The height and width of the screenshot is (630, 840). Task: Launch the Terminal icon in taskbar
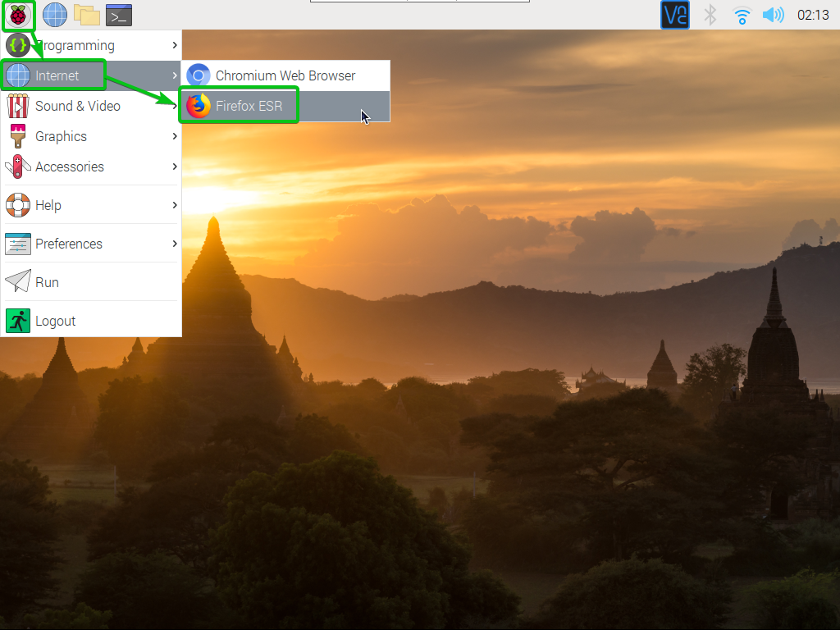(118, 15)
